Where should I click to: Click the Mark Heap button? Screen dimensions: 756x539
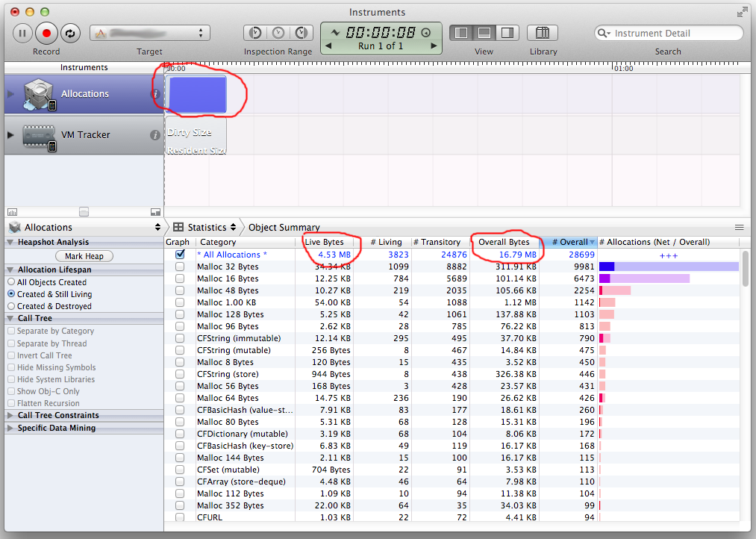pos(84,256)
